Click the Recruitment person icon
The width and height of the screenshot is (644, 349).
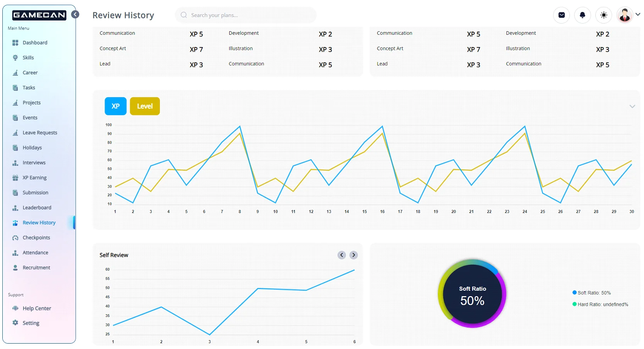[x=15, y=268]
